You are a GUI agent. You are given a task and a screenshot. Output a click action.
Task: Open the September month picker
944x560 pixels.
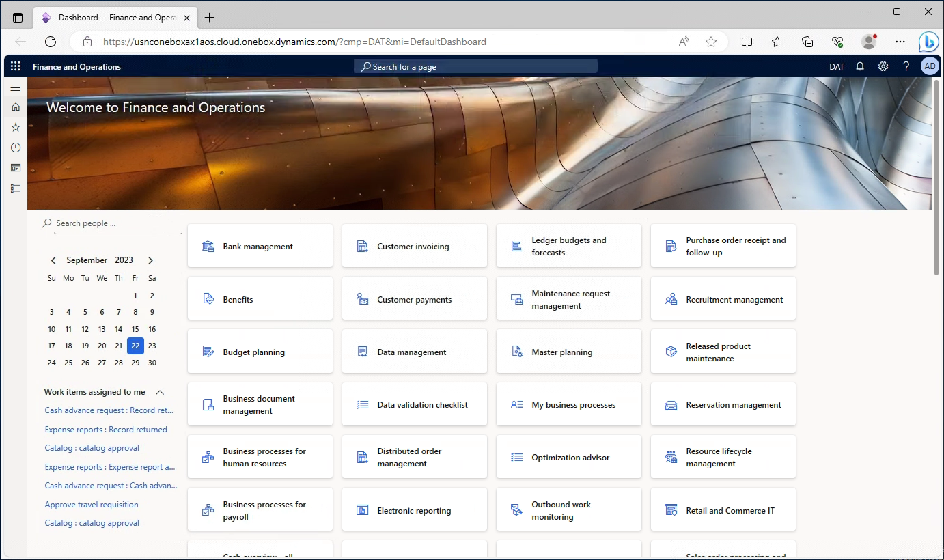87,260
